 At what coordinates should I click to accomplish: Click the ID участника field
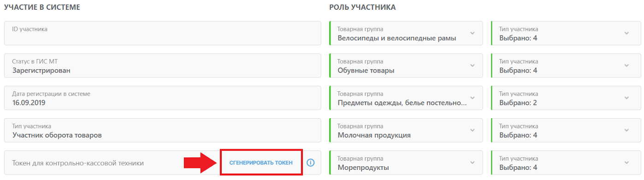[x=162, y=33]
